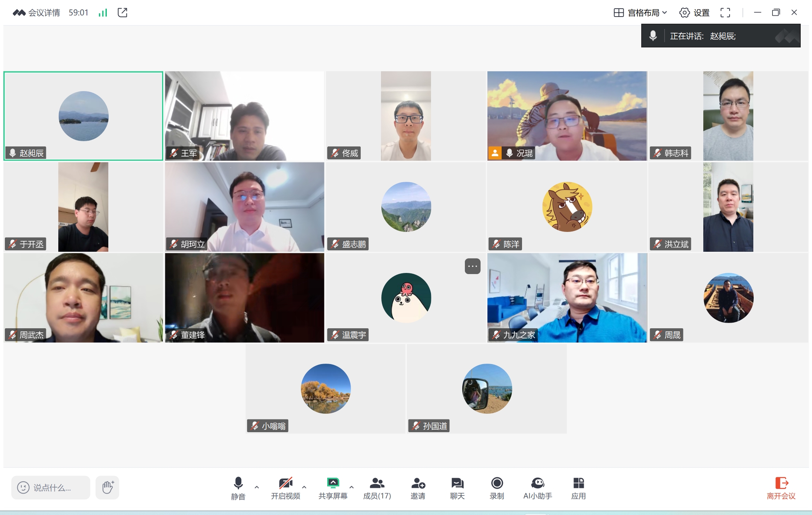Click 盛志鹏's muted microphone icon

335,244
